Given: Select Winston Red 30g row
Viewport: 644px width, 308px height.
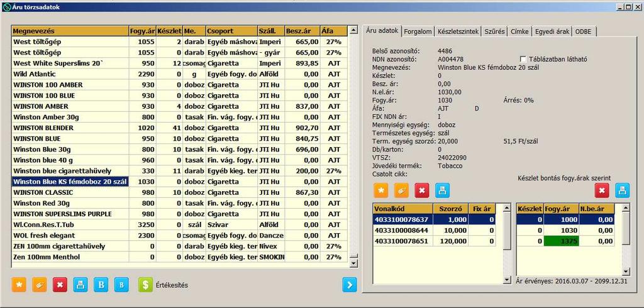Looking at the screenshot, I should [x=180, y=203].
